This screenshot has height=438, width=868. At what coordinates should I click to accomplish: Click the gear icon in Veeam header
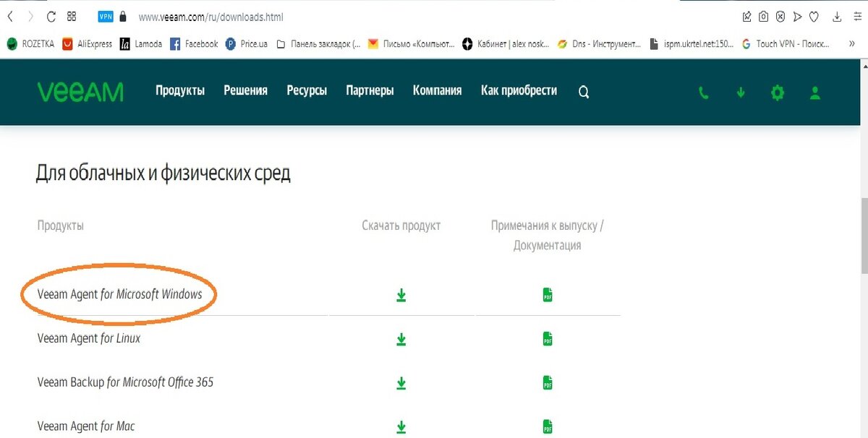(778, 93)
